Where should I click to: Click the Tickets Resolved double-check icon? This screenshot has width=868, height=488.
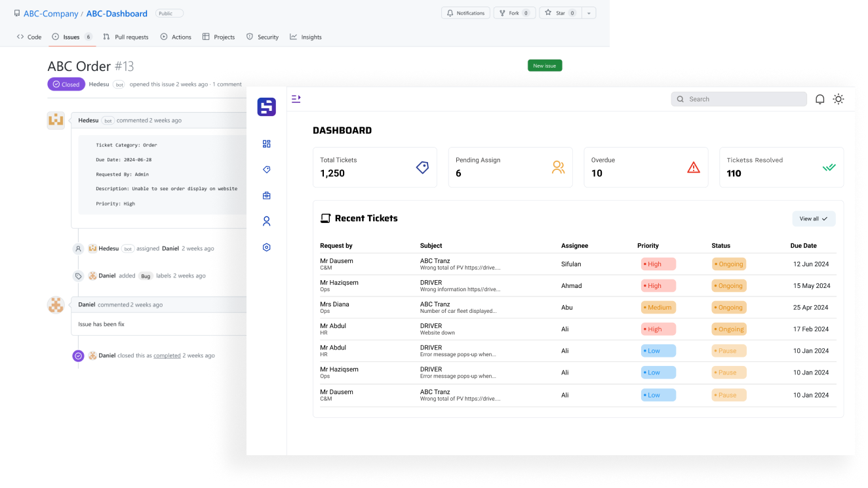(829, 167)
